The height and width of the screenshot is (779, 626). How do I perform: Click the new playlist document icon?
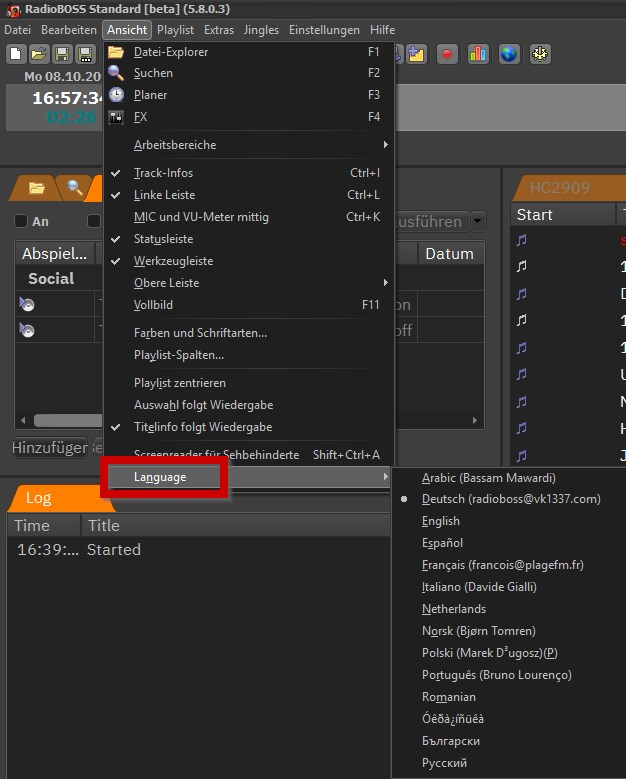pos(16,54)
